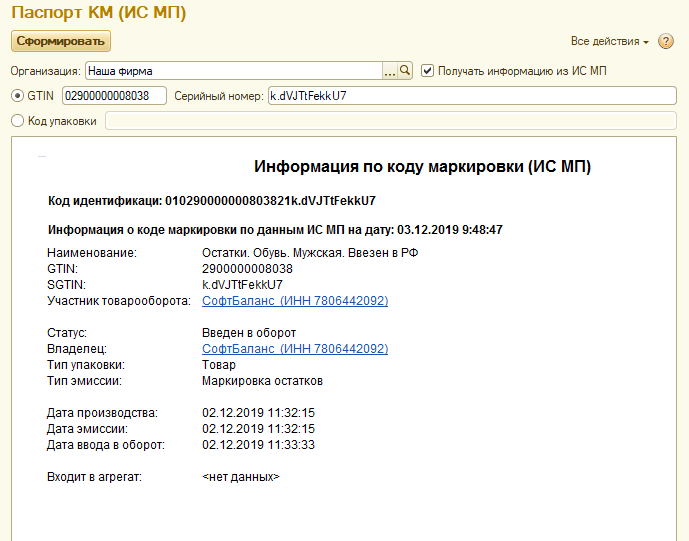The image size is (689, 541).
Task: Click the magnifier icon in Организация field
Action: click(x=405, y=71)
